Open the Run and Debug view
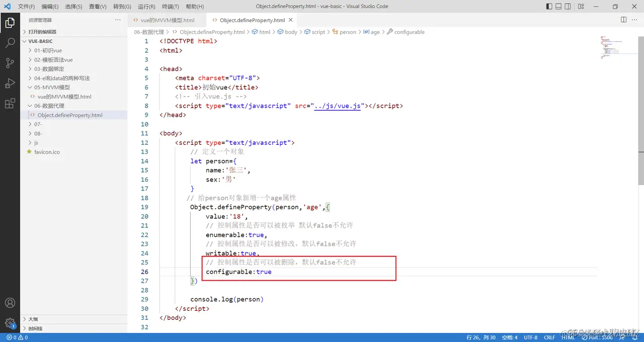Screen dimensions: 644x342 10,83
